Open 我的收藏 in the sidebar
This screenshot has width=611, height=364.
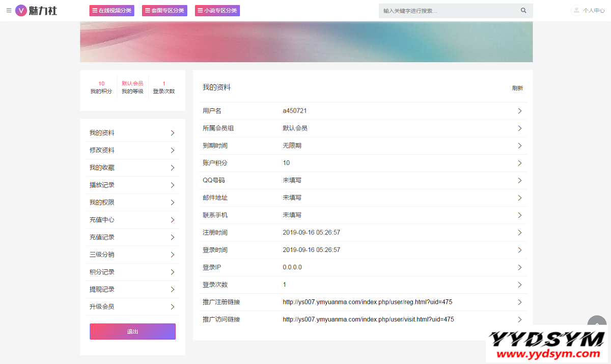[132, 167]
